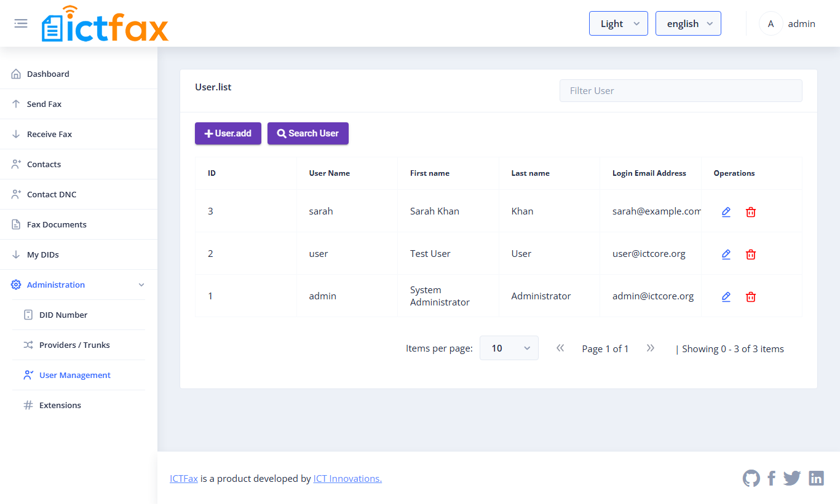
Task: Click the Login Email Address column header
Action: [x=649, y=173]
